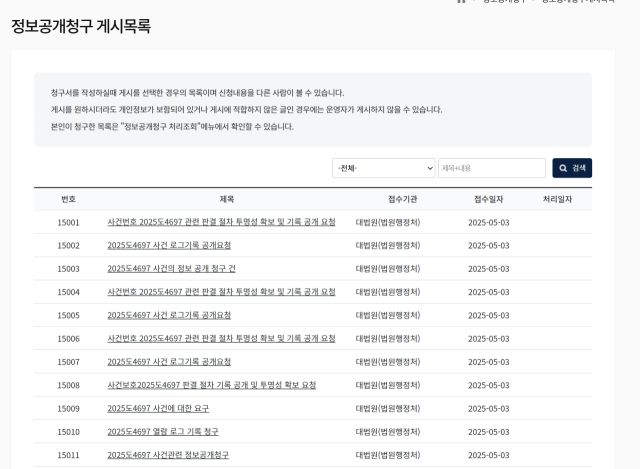The width and height of the screenshot is (640, 469).
Task: Click 대법원(법원행정처) in row 15001
Action: pyautogui.click(x=388, y=222)
